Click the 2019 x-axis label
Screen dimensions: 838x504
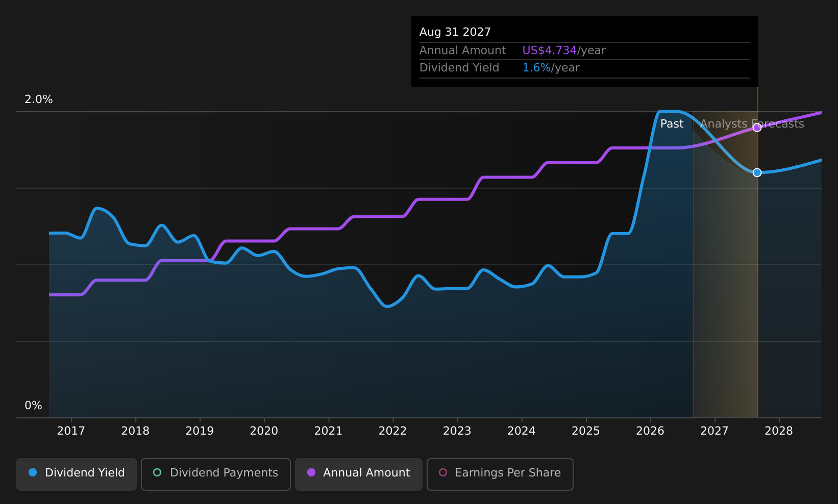(200, 431)
